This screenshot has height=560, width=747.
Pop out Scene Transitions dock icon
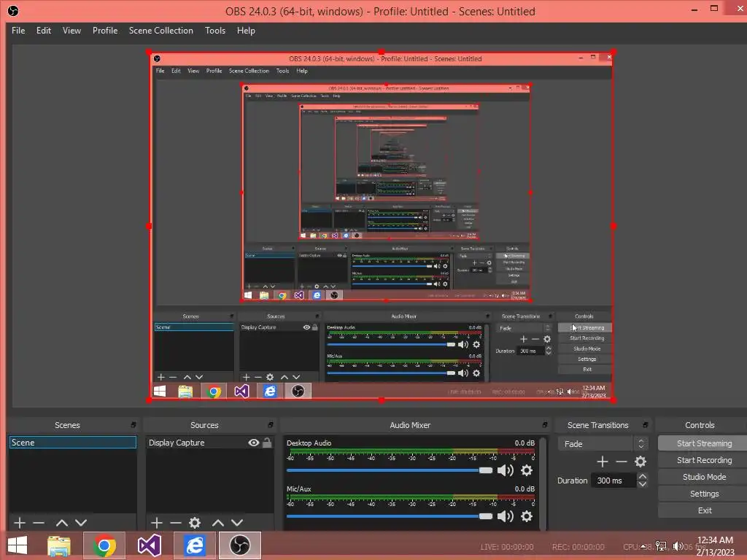click(646, 425)
